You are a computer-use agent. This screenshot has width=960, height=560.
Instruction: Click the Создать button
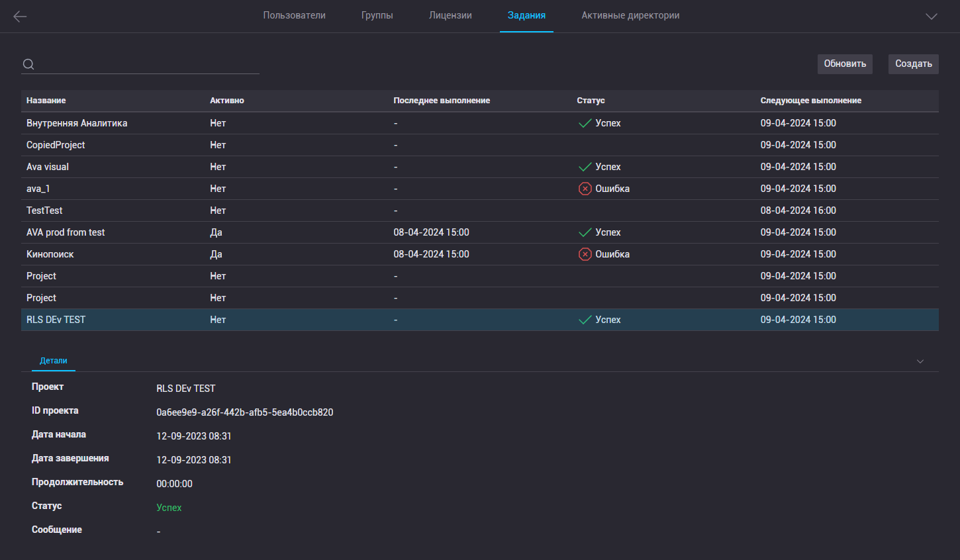(x=914, y=64)
